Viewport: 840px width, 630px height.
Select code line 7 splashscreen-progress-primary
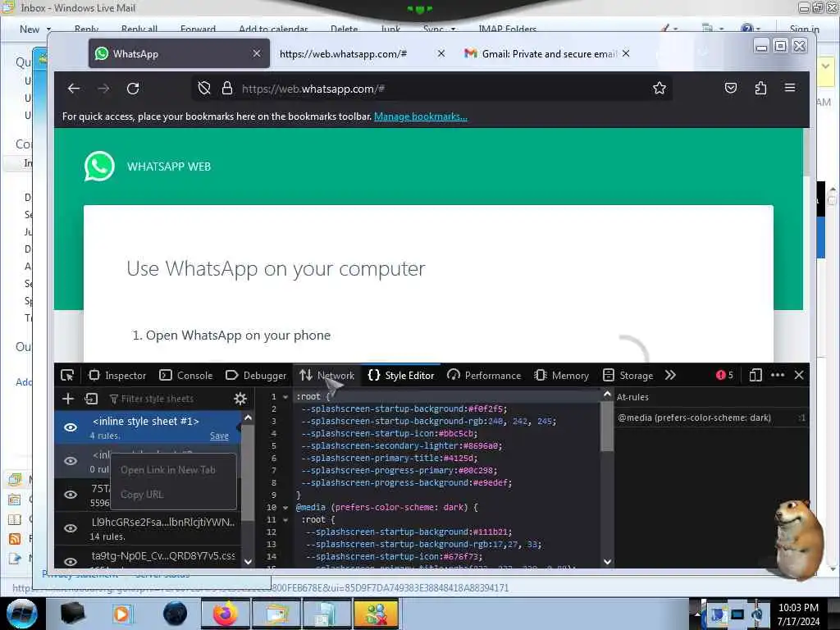pyautogui.click(x=399, y=470)
